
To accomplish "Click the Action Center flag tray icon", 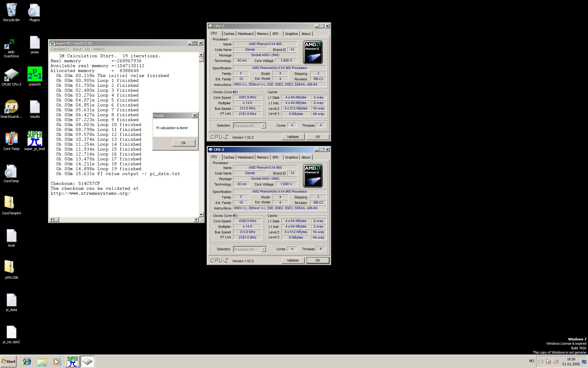I will (x=548, y=362).
